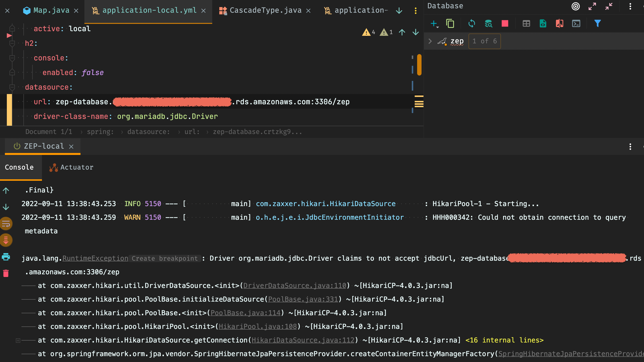
Task: Click the Create breakpoint hint
Action: point(165,258)
